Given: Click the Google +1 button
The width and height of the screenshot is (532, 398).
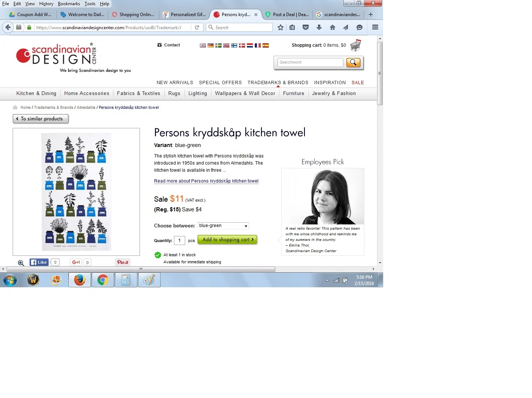Looking at the screenshot, I should pos(76,262).
